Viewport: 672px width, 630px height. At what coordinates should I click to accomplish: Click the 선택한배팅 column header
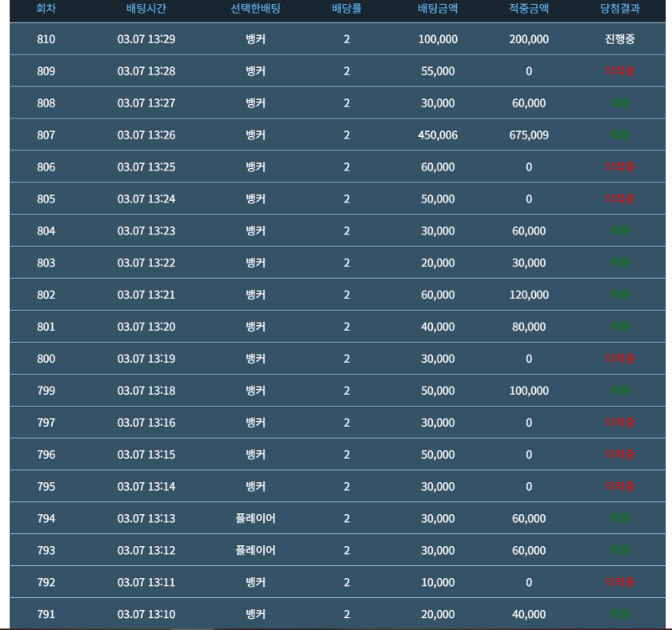coord(255,9)
